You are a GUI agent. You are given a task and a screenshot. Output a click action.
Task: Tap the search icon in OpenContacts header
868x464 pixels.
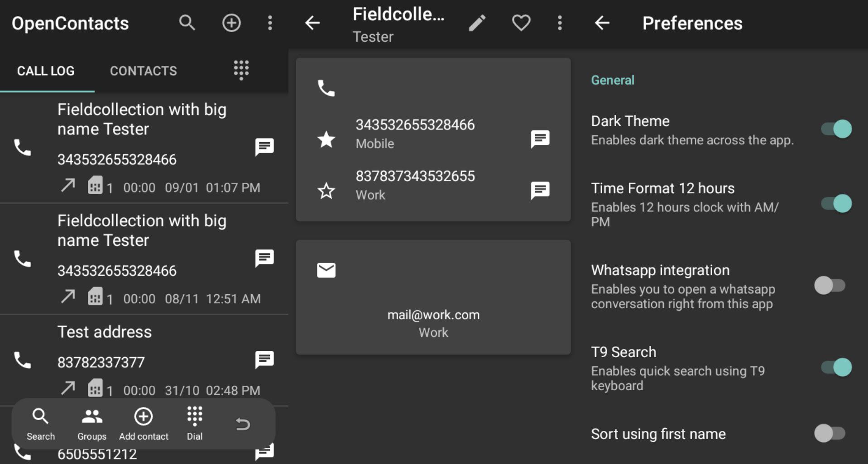tap(187, 23)
